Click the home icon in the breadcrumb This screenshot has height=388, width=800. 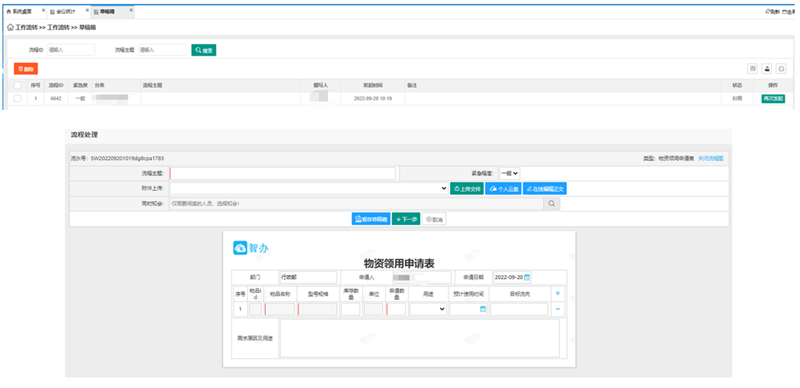tap(11, 28)
